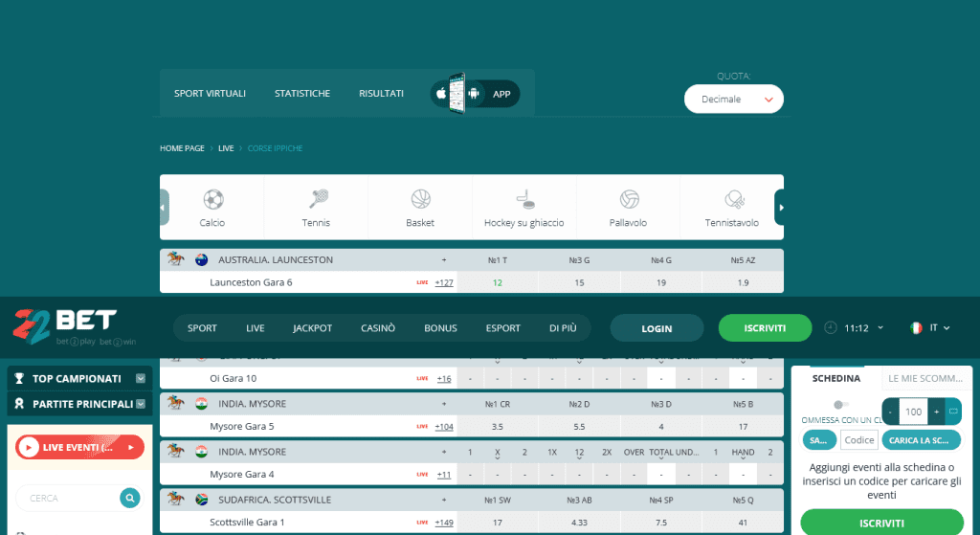Open the Risultati link

381,93
